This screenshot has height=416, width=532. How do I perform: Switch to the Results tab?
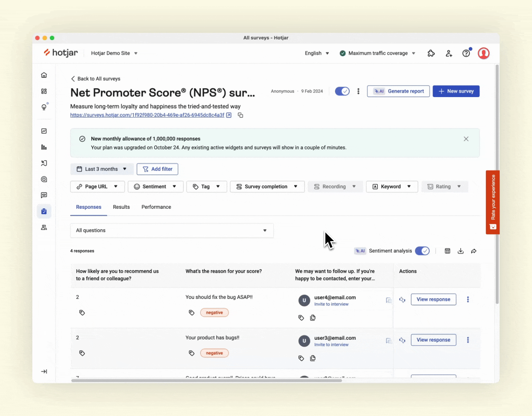pyautogui.click(x=121, y=207)
